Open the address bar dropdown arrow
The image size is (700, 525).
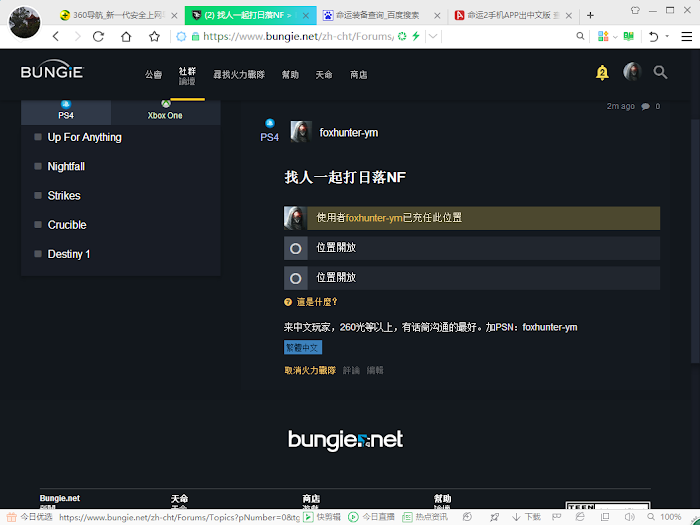pyautogui.click(x=433, y=36)
